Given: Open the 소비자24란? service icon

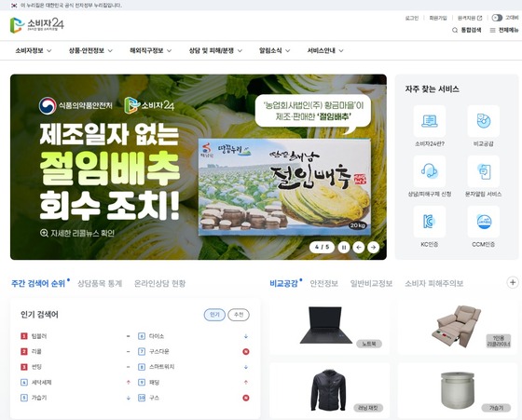Looking at the screenshot, I should [x=430, y=121].
